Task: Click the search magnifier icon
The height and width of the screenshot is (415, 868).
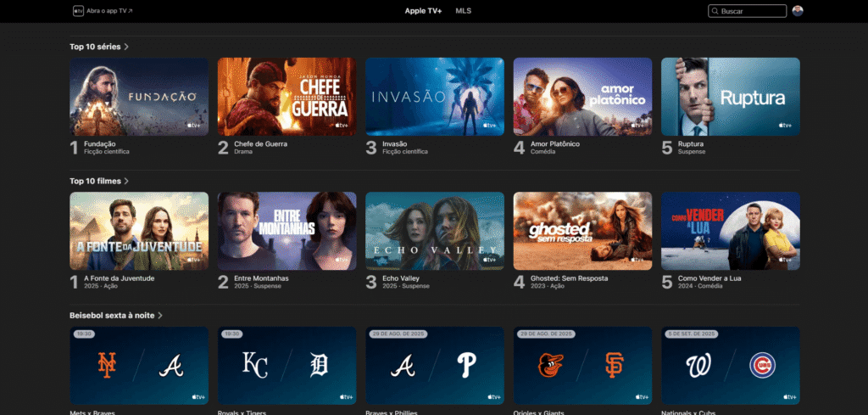Action: 715,11
